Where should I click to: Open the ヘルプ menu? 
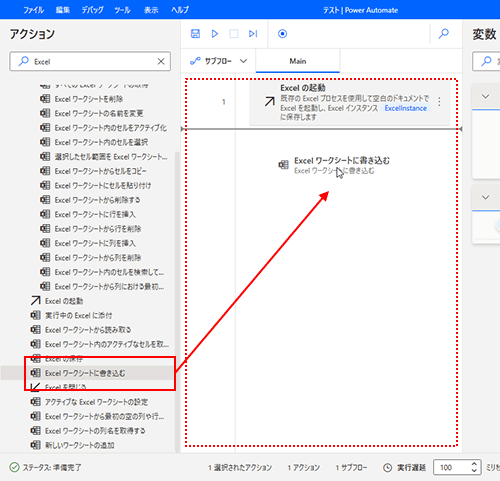pos(180,10)
